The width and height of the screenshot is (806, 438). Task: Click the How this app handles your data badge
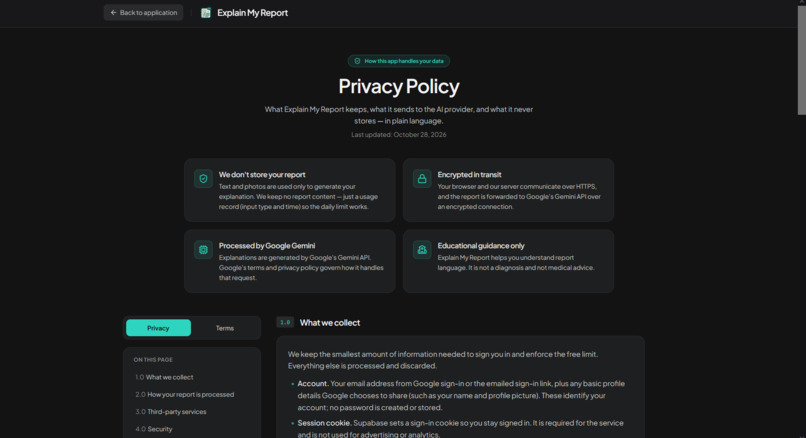coord(399,61)
